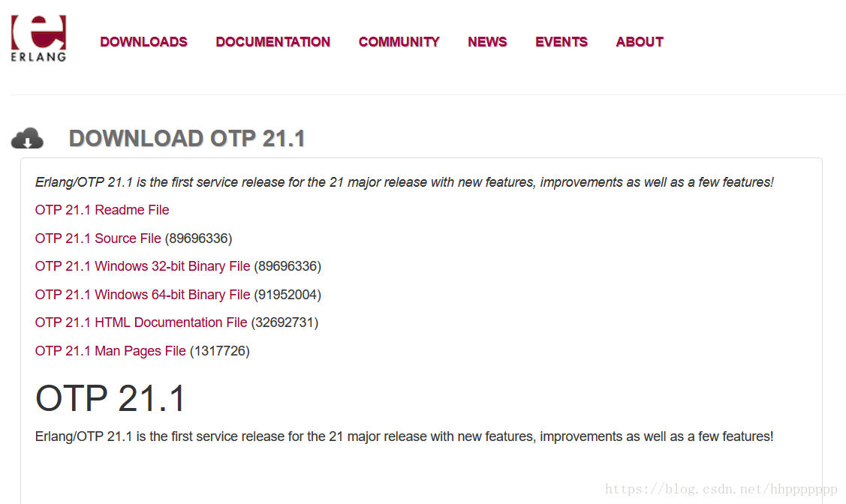Download the OTP 21.1 Source File
846x504 pixels.
98,238
